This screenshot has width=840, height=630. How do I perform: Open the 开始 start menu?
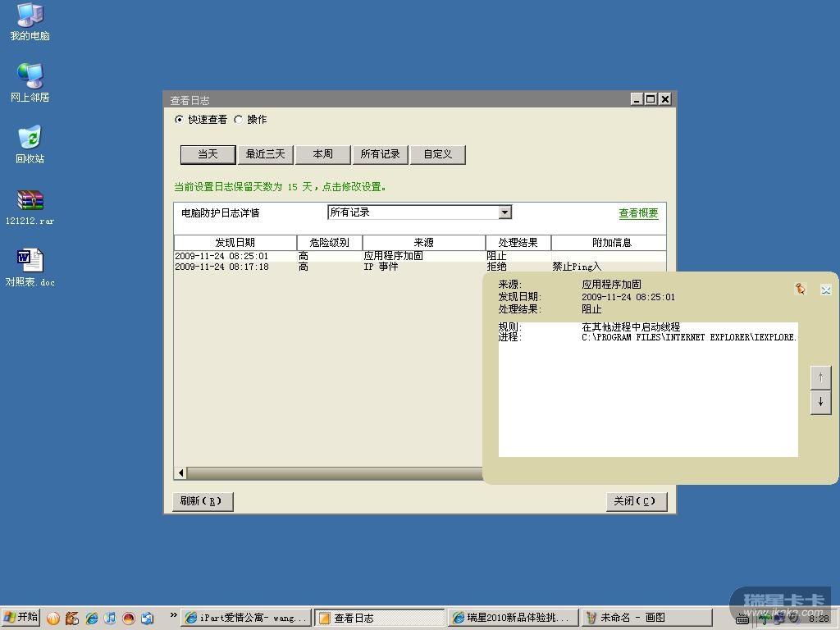click(x=21, y=618)
